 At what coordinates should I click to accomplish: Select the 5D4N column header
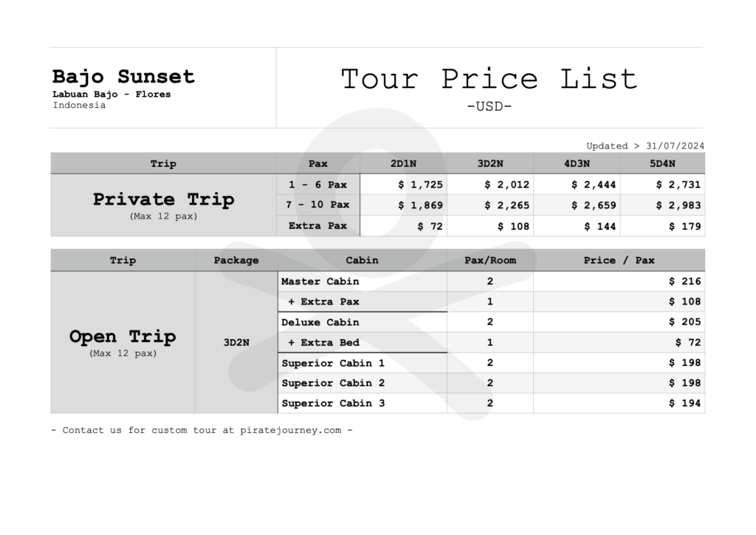click(x=662, y=163)
